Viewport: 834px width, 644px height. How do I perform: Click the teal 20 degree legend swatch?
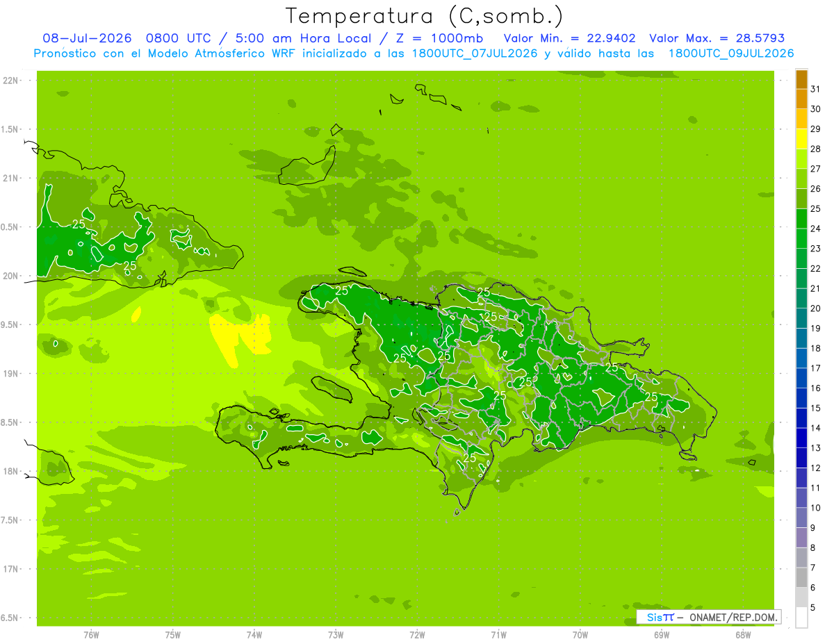pyautogui.click(x=801, y=299)
